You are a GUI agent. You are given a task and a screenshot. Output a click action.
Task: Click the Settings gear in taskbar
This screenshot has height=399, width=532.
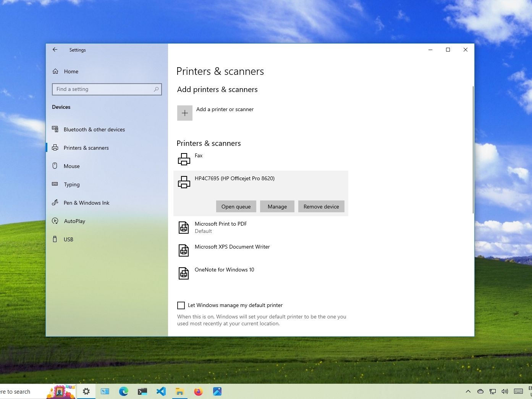[x=86, y=391]
